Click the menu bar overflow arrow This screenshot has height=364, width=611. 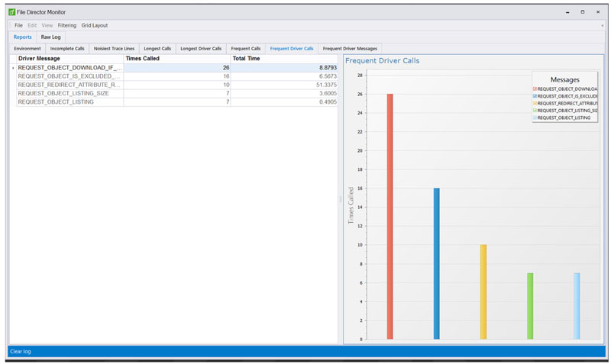pos(603,26)
